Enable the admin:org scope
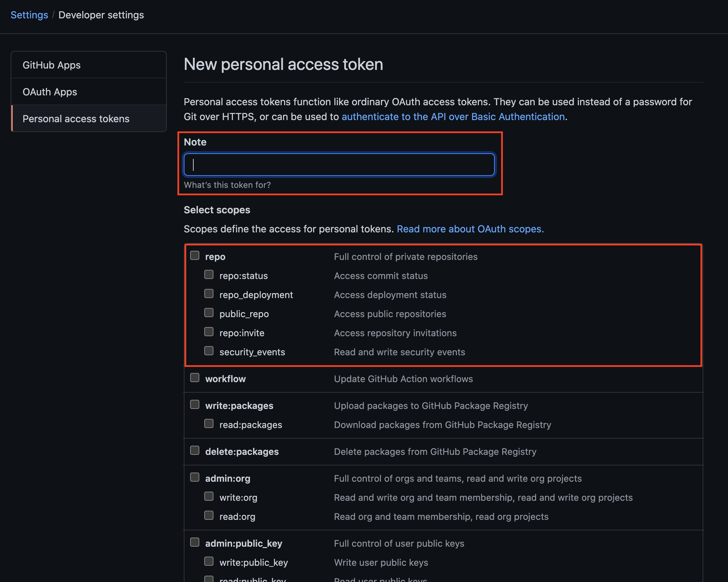 tap(195, 477)
